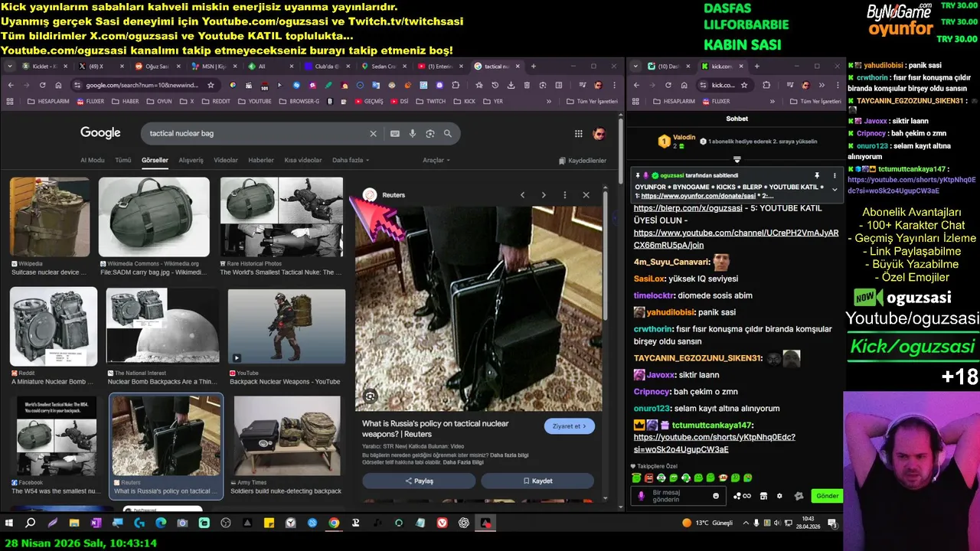Open the on-screen keyboard in Google search

tap(395, 133)
